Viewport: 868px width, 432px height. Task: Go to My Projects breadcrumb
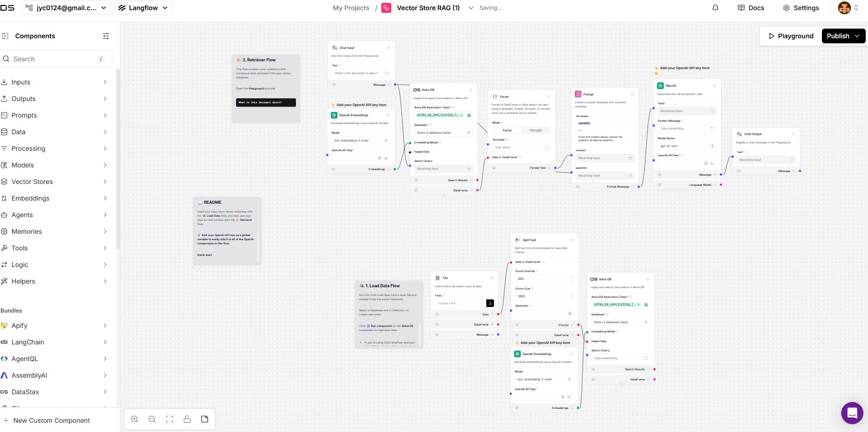[x=351, y=8]
